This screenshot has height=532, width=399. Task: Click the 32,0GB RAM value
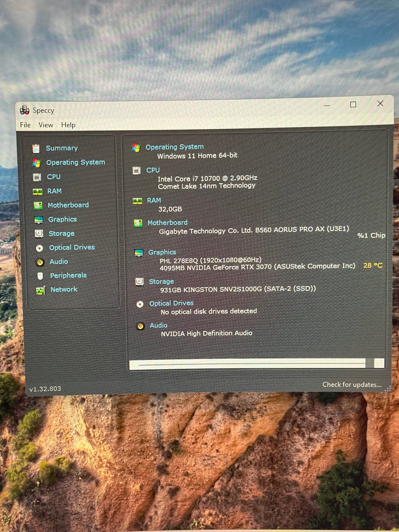tap(170, 209)
